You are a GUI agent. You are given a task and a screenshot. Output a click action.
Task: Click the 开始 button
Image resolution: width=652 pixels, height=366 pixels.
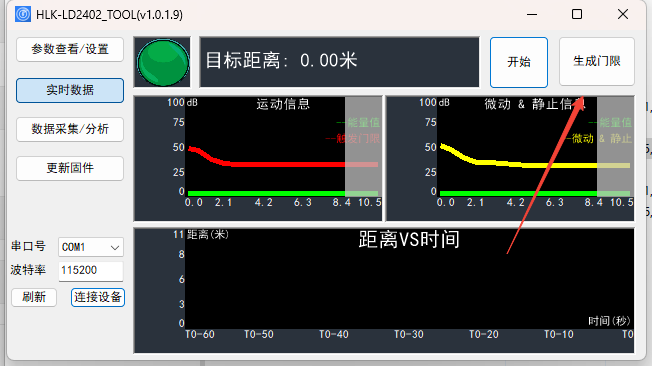click(x=519, y=62)
